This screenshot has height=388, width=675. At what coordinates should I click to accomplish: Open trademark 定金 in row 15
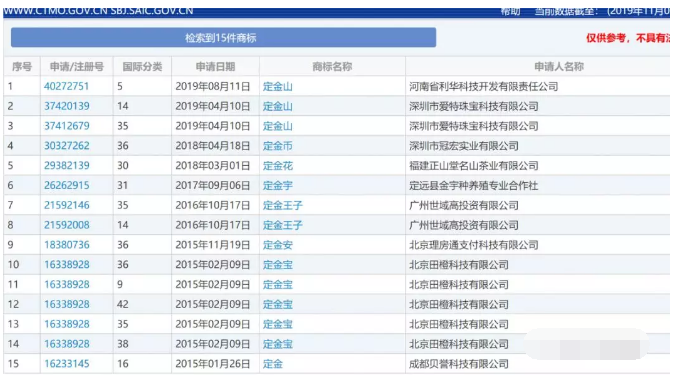point(272,363)
